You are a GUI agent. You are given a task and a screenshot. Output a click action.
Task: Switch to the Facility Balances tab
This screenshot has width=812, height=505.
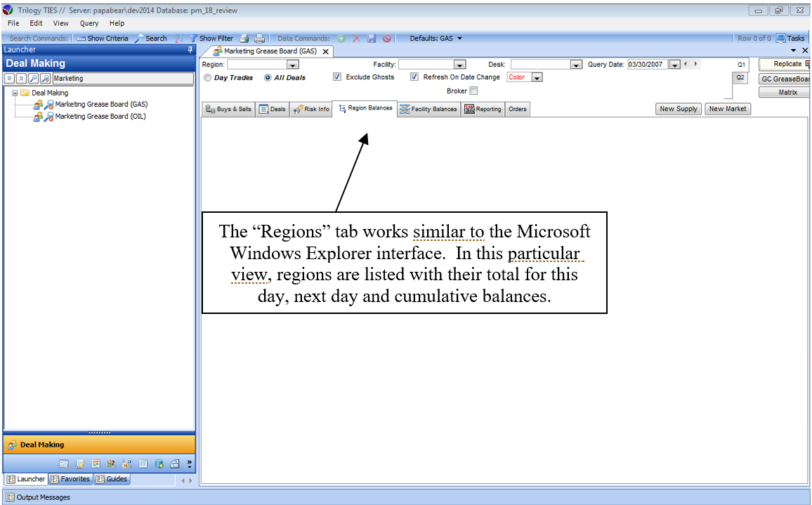(x=428, y=109)
